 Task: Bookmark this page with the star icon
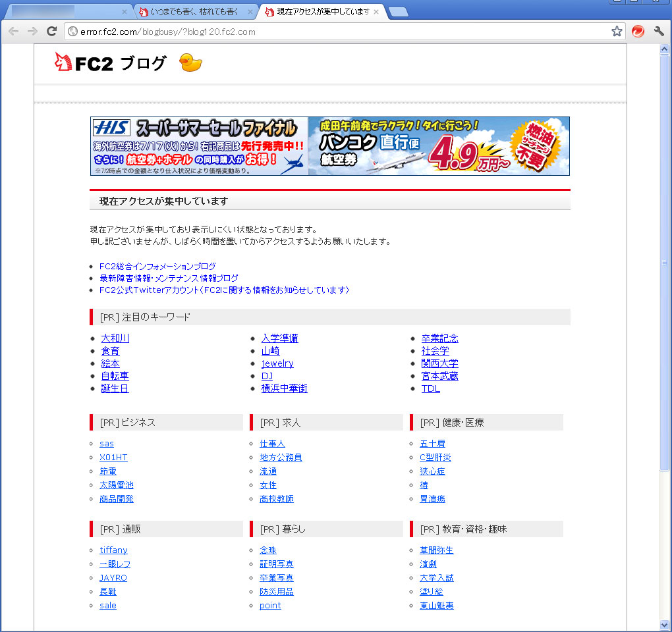(617, 32)
